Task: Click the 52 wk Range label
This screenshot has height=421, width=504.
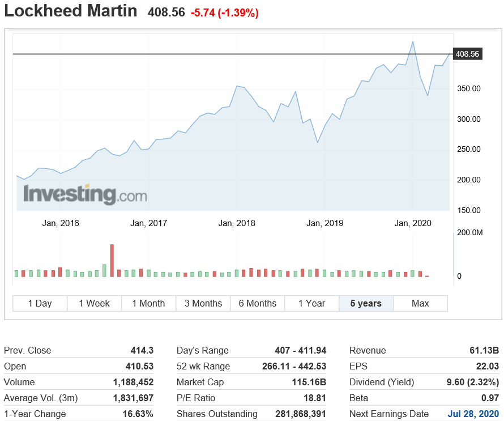Action: pyautogui.click(x=203, y=366)
